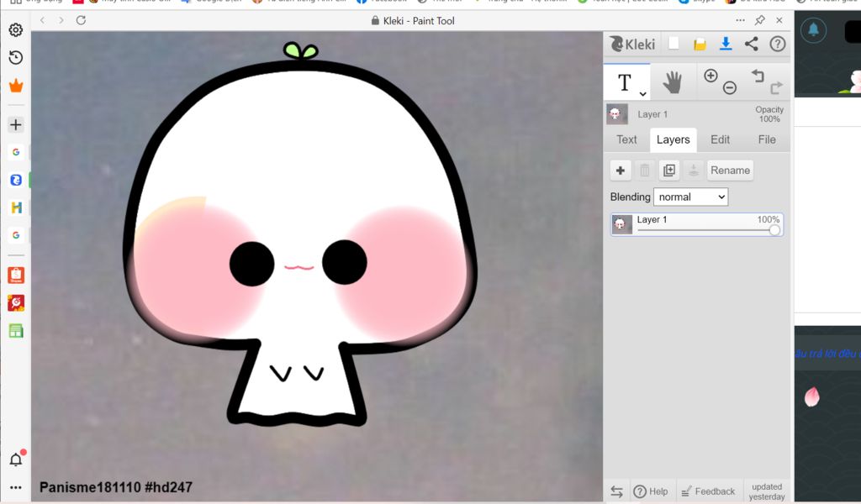Switch to the File tab
This screenshot has width=861, height=504.
[767, 139]
